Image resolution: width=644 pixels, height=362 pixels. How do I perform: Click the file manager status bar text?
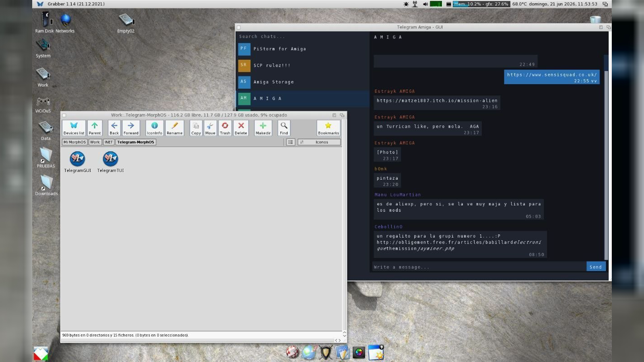point(126,335)
